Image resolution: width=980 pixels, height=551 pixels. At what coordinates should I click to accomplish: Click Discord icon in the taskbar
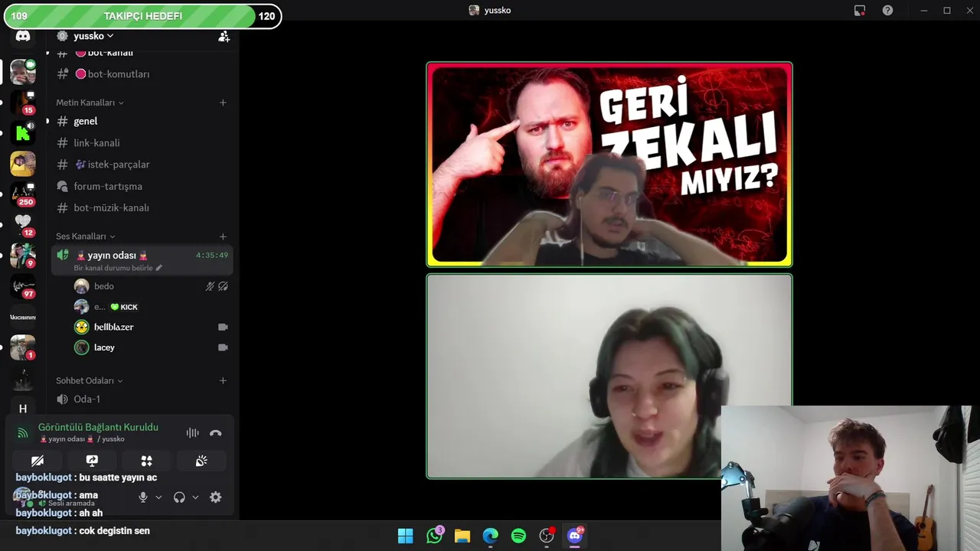tap(574, 536)
